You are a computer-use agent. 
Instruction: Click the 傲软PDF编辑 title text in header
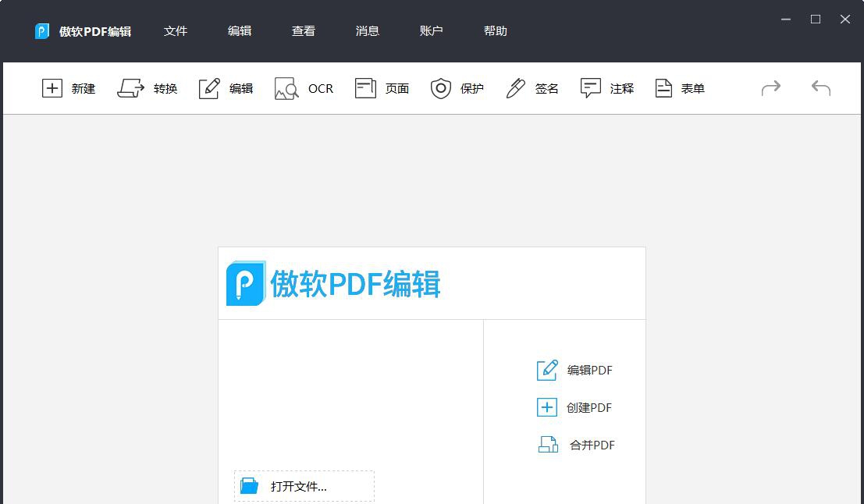point(95,31)
